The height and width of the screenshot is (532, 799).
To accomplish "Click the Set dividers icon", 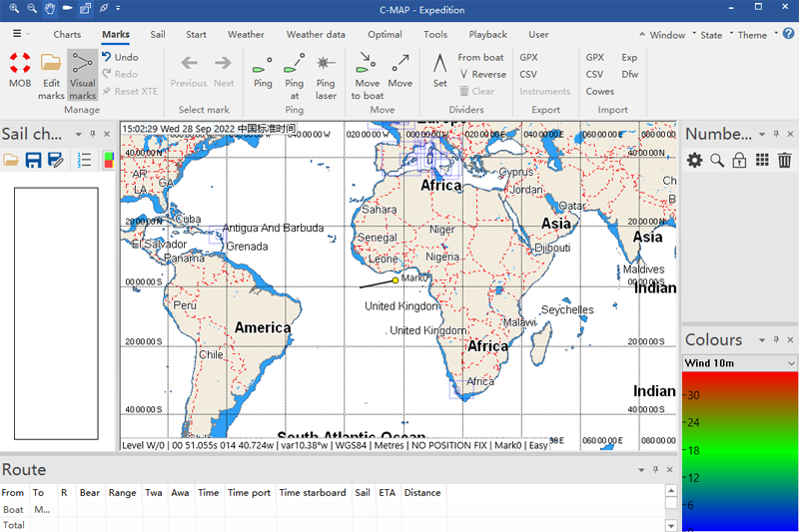I will point(439,65).
